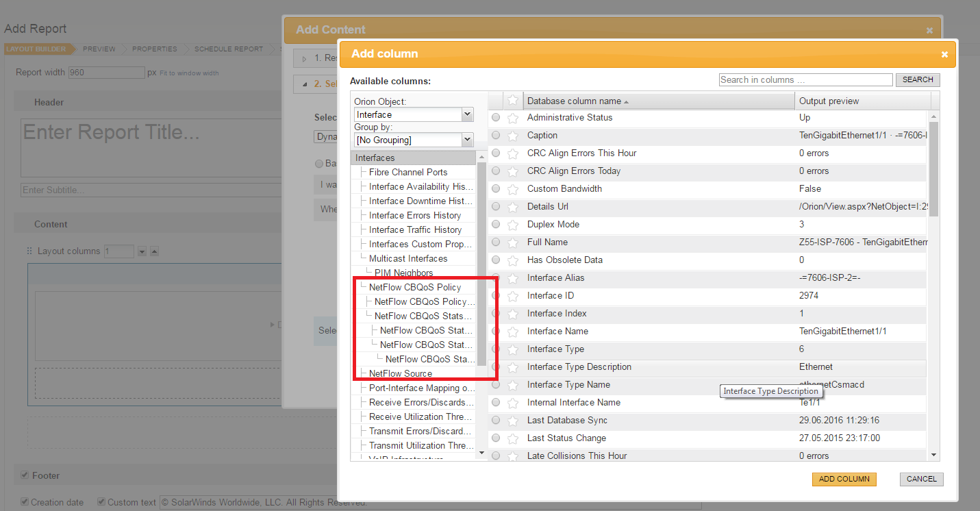This screenshot has width=980, height=511.
Task: Star the Interface Index row
Action: click(x=512, y=314)
